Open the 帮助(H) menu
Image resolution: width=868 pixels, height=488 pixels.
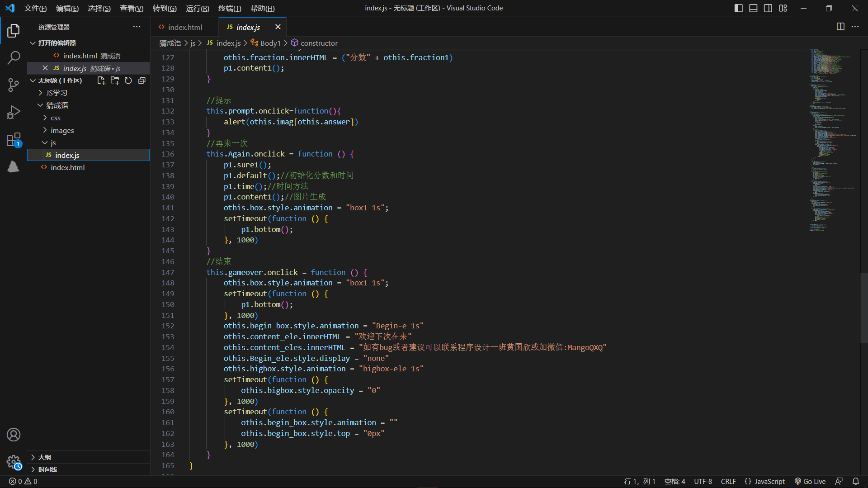pos(263,8)
